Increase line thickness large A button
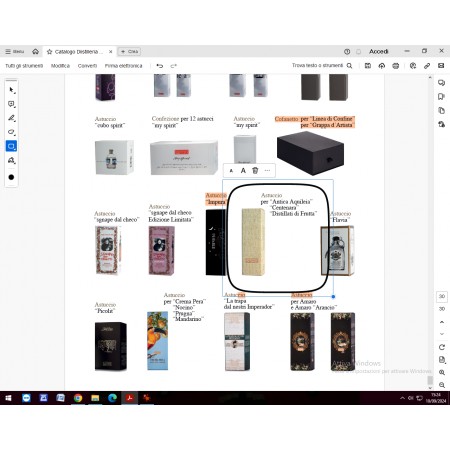The image size is (450, 450). click(243, 171)
